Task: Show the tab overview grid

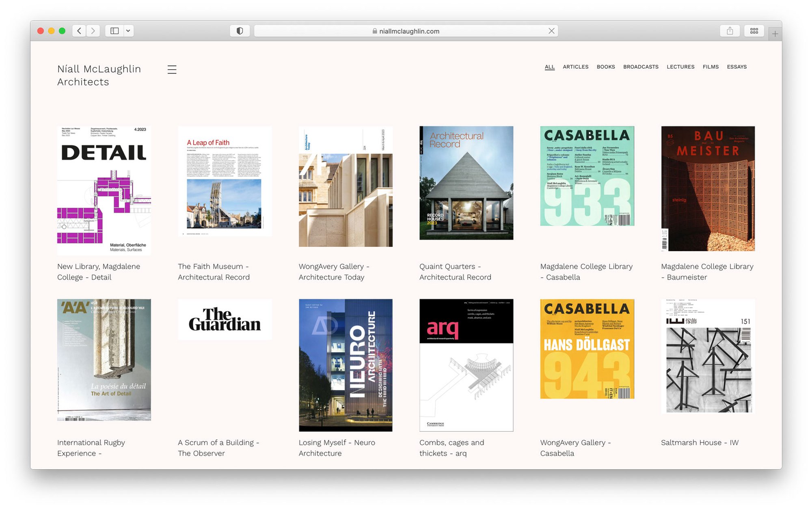Action: tap(754, 31)
